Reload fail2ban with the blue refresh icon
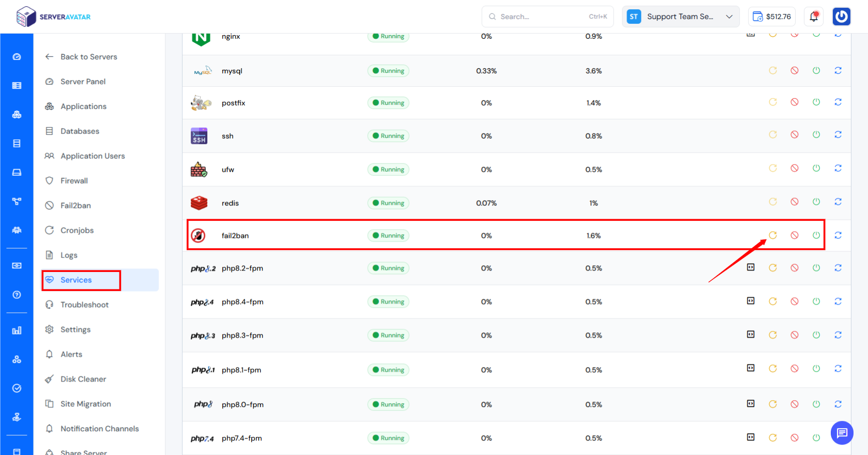This screenshot has height=455, width=868. point(838,235)
